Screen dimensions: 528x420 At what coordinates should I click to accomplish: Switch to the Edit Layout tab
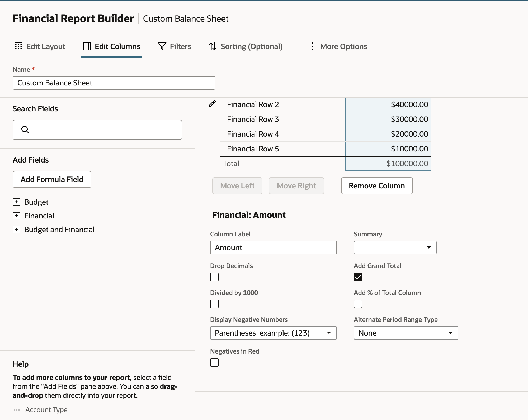tap(40, 46)
